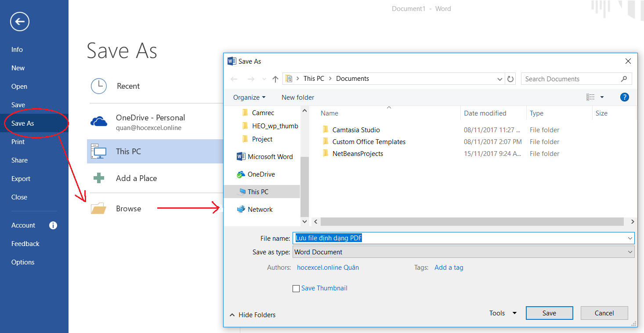The image size is (644, 333).
Task: Open the Recent clock location
Action: point(99,86)
